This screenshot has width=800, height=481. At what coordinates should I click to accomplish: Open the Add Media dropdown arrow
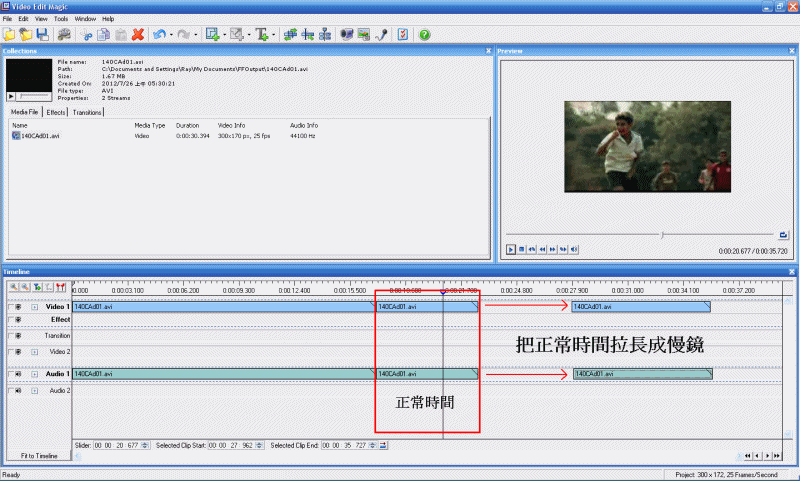224,35
